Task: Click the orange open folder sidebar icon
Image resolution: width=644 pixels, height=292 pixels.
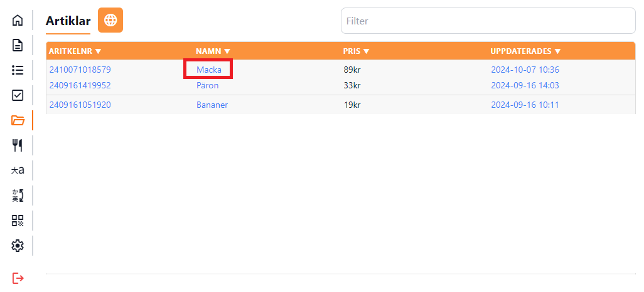Action: pos(18,120)
